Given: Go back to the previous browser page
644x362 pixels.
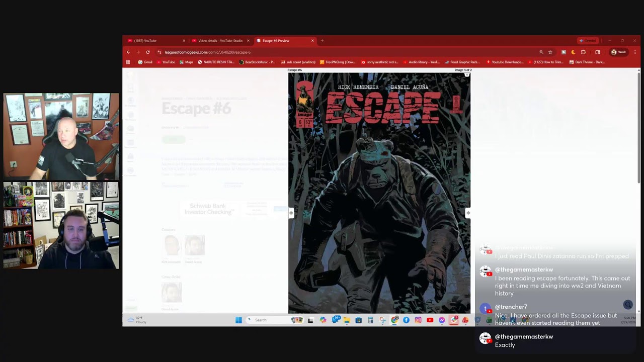Looking at the screenshot, I should click(x=128, y=52).
